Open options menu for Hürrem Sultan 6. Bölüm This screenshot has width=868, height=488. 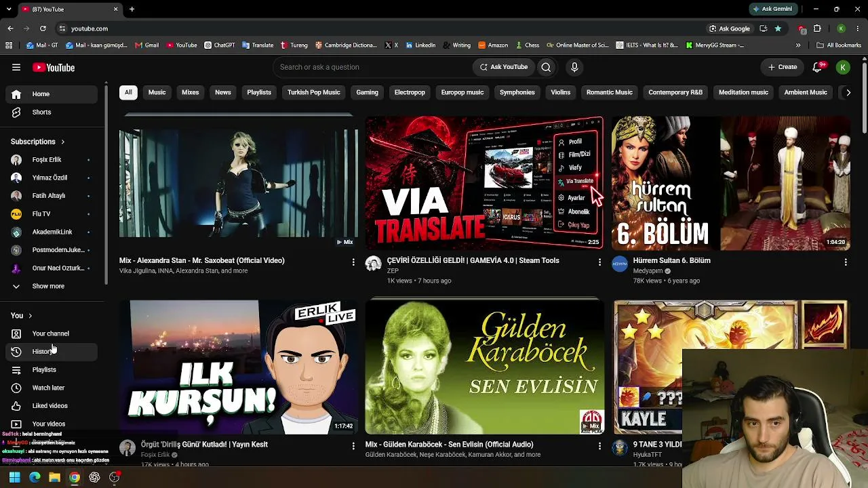[x=846, y=262]
